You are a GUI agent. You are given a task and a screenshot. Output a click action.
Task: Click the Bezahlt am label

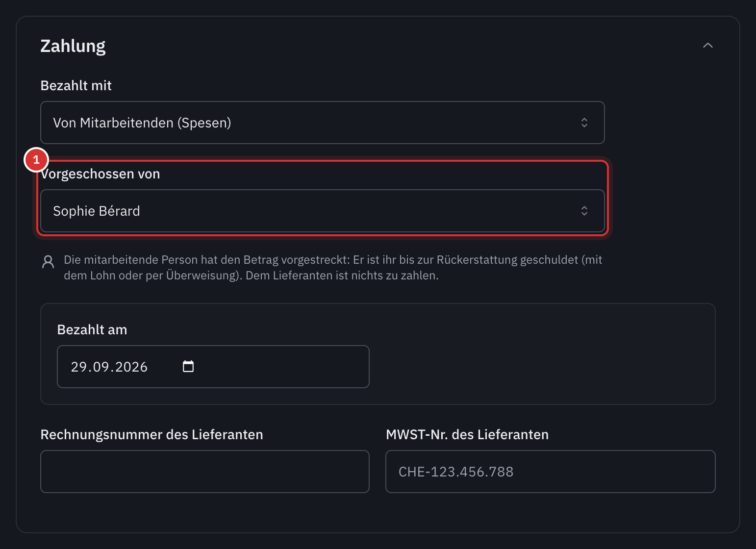point(92,329)
